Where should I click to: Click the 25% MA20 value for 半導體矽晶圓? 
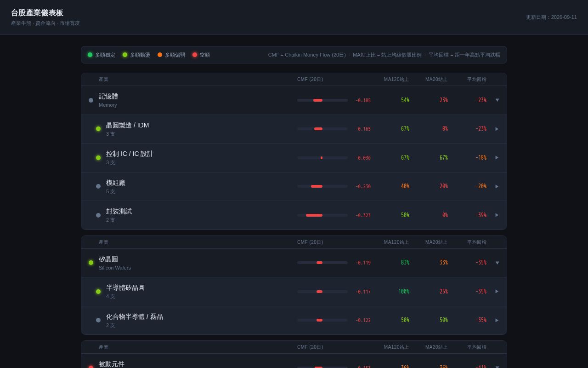pyautogui.click(x=444, y=292)
